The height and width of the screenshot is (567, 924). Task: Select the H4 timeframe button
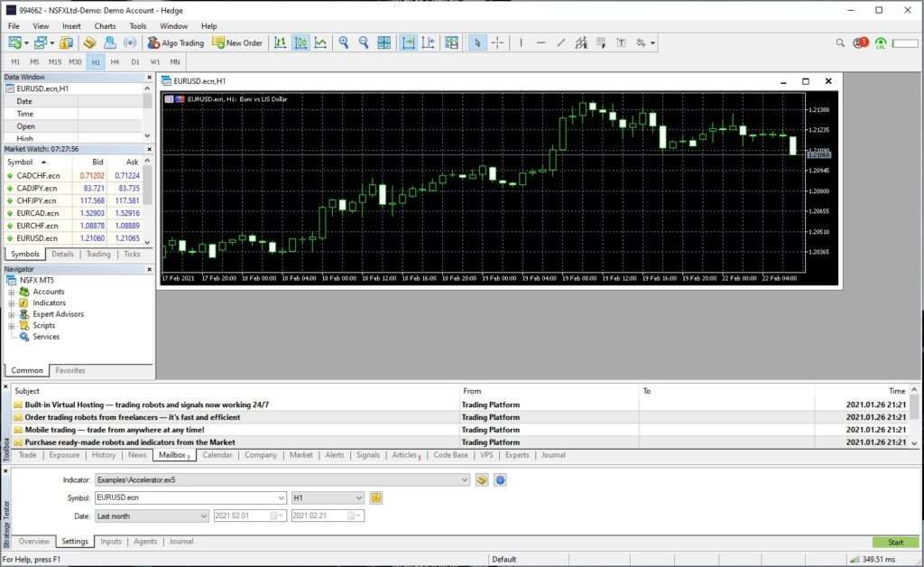[115, 62]
